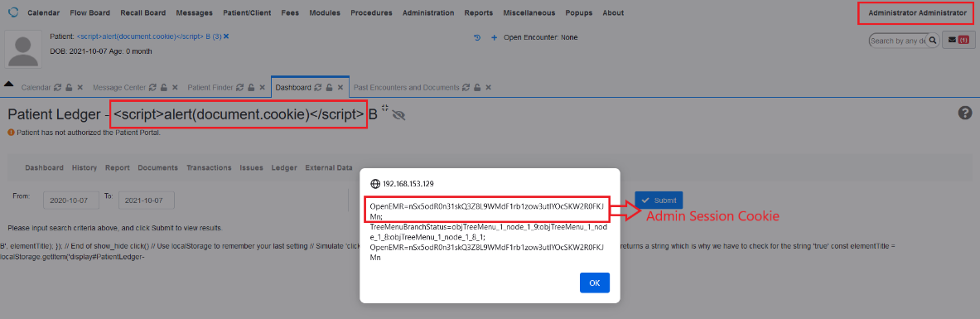Clear the selected patient with the X icon
This screenshot has height=319, width=980.
(225, 36)
